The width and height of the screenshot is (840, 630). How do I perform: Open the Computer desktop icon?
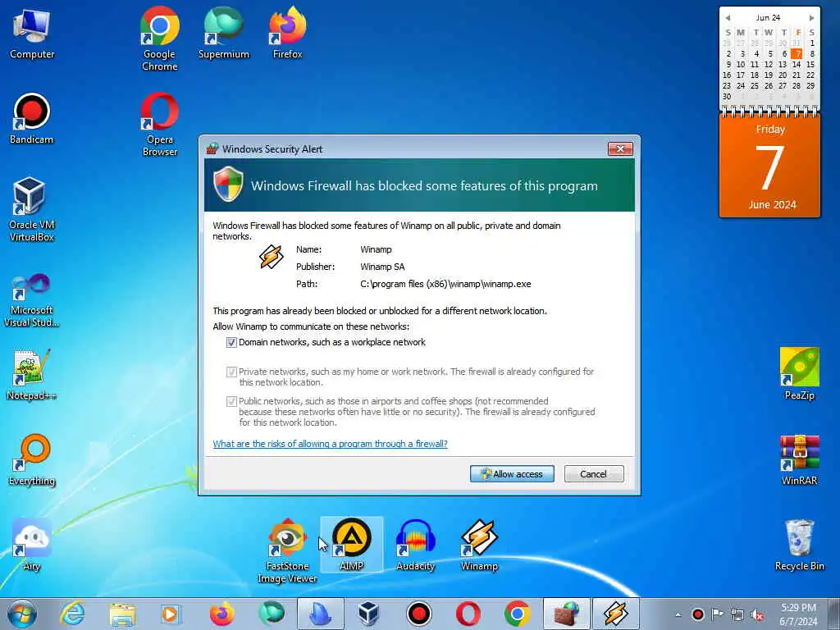(x=32, y=34)
